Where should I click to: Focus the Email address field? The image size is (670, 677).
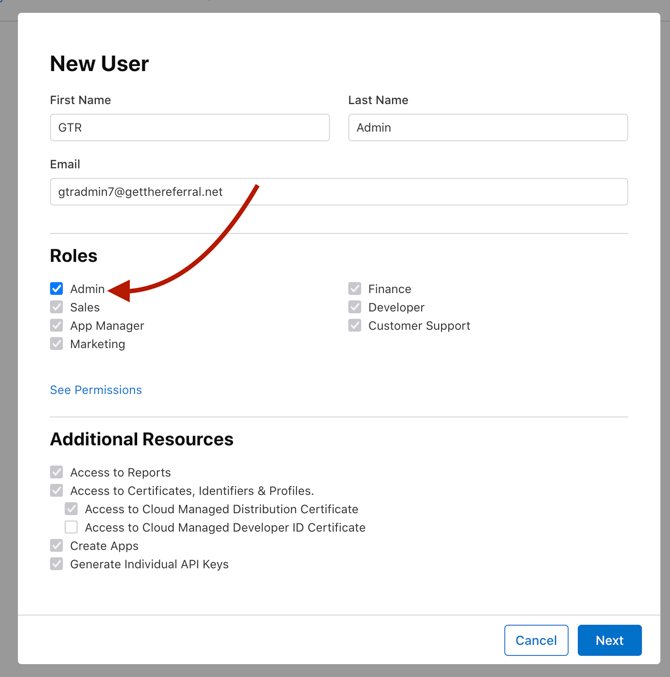338,192
